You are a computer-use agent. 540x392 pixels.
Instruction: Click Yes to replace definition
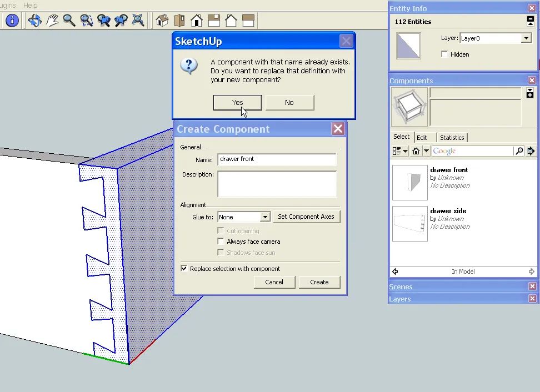coord(238,103)
